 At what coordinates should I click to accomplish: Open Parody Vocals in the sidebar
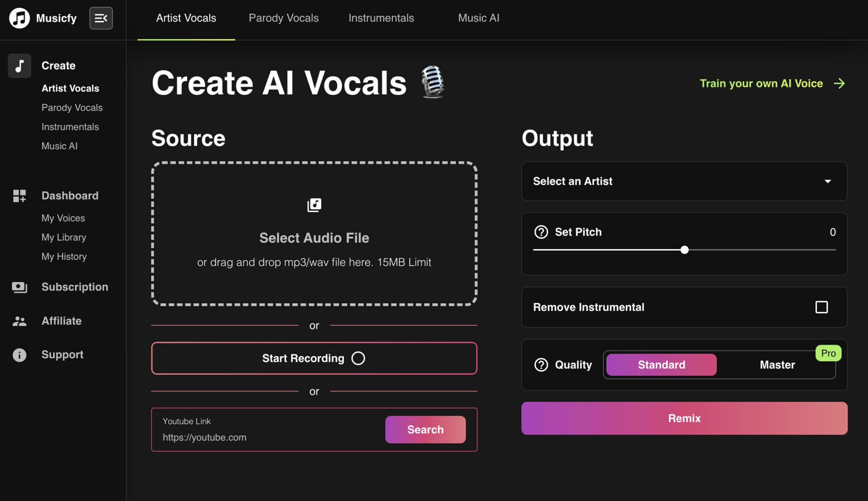coord(72,108)
